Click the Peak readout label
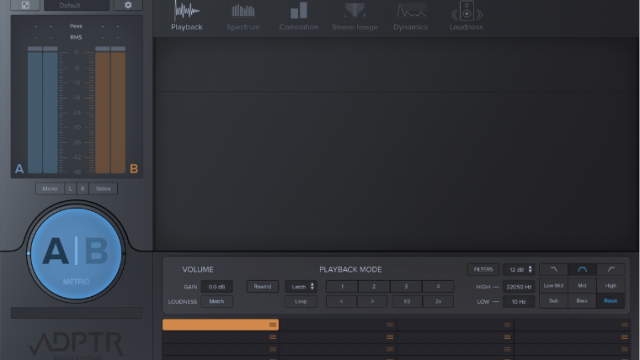 pyautogui.click(x=76, y=26)
